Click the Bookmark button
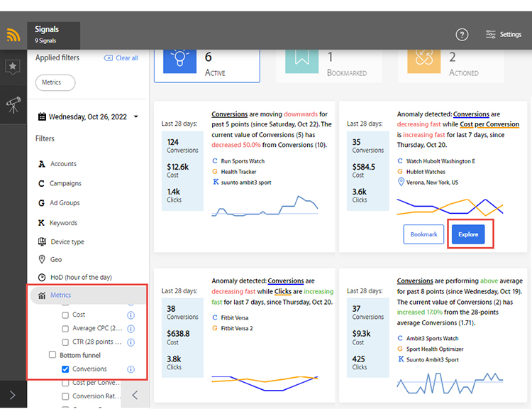Viewport: 532px width, 419px height. [423, 234]
